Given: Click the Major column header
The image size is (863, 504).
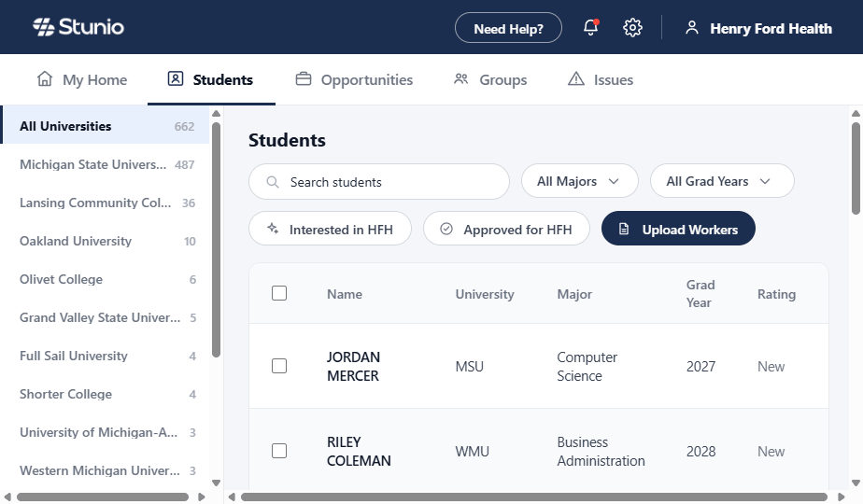Looking at the screenshot, I should pyautogui.click(x=574, y=294).
